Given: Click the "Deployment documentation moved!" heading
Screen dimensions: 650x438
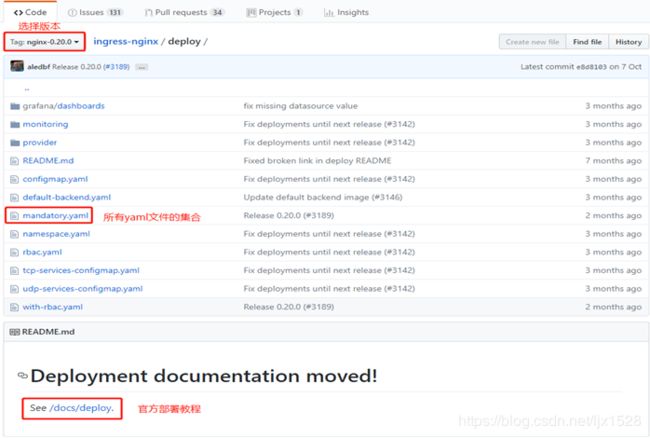Looking at the screenshot, I should 204,376.
